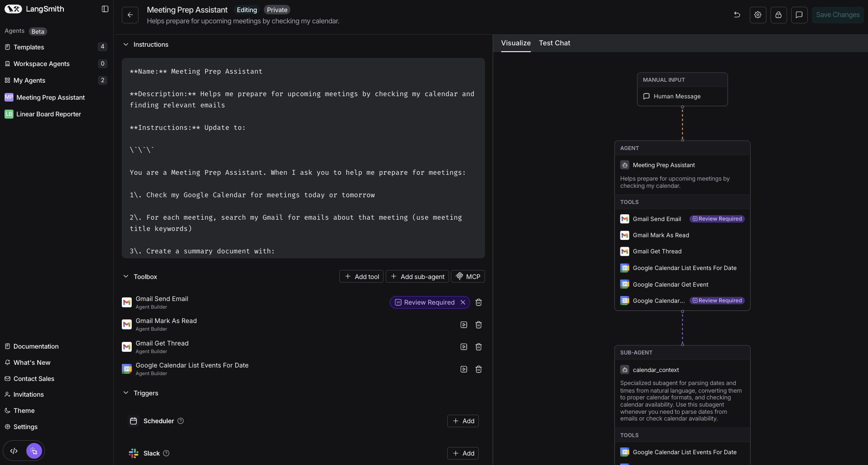This screenshot has width=868, height=465.
Task: Collapse the Toolbox section
Action: [x=126, y=276]
